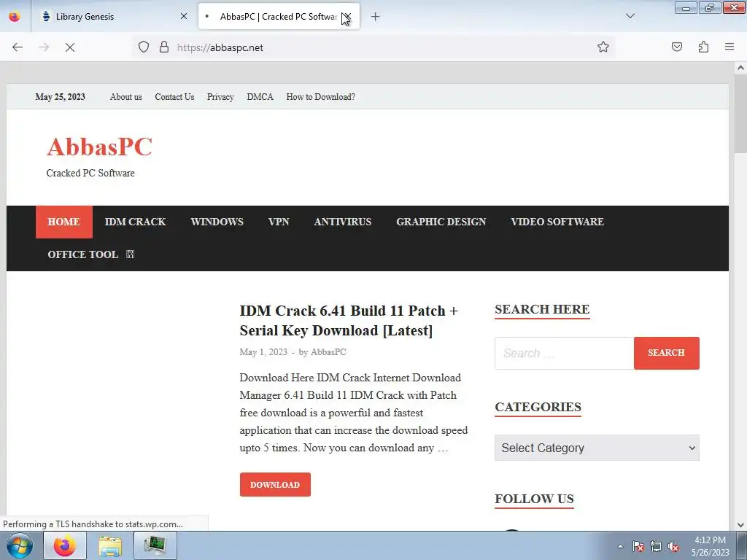This screenshot has width=747, height=560.
Task: Open the GRAPHIC DESIGN menu category
Action: click(x=441, y=222)
